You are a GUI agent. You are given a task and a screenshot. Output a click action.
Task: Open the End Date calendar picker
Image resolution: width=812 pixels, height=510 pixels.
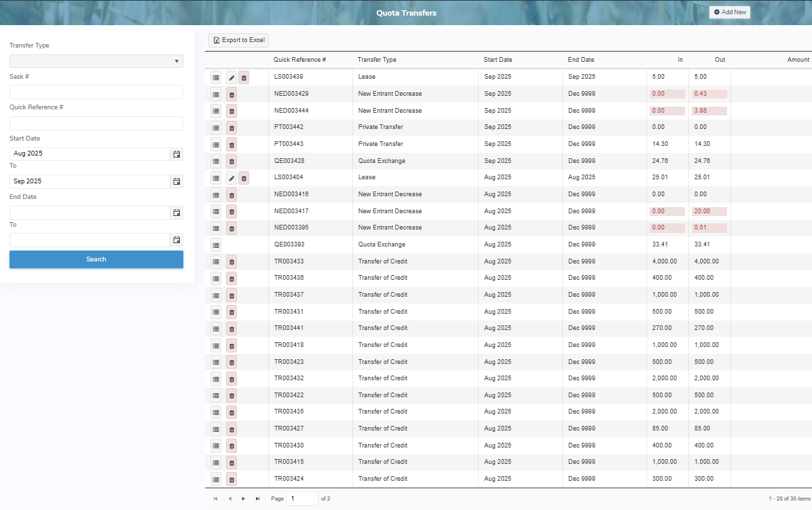click(x=177, y=213)
